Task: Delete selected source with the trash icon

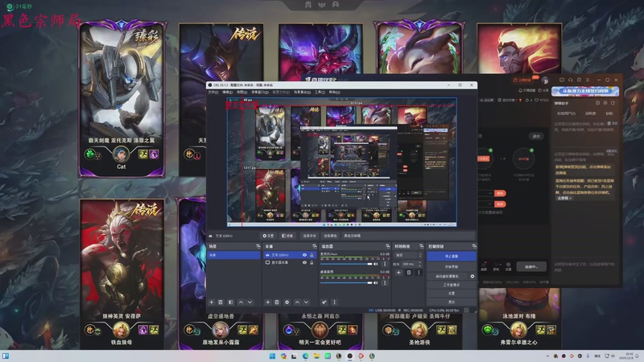Action: point(277,302)
